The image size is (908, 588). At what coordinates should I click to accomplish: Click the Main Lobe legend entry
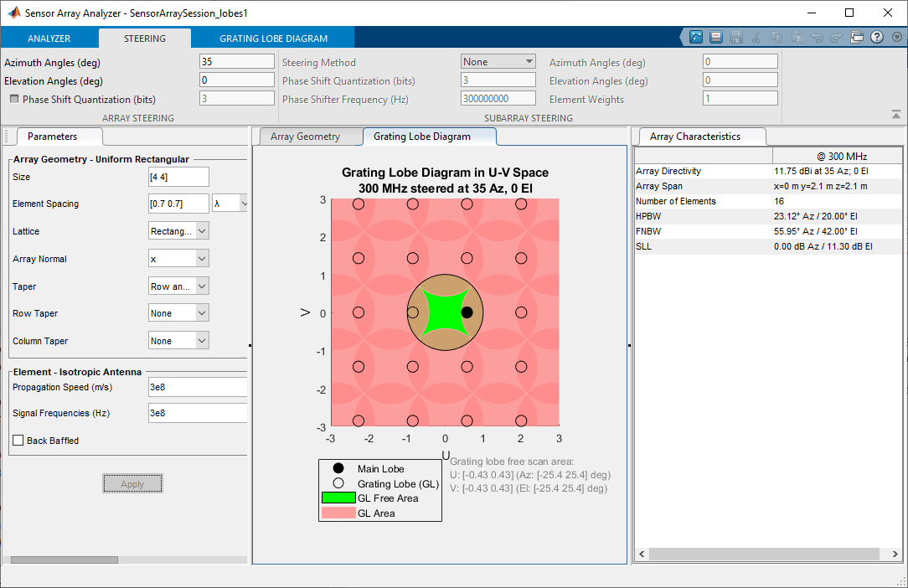(380, 469)
